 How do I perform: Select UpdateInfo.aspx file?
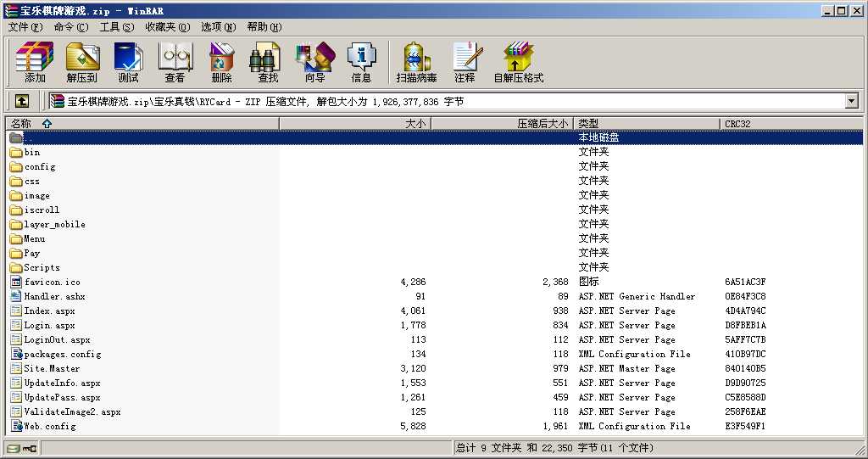55,383
